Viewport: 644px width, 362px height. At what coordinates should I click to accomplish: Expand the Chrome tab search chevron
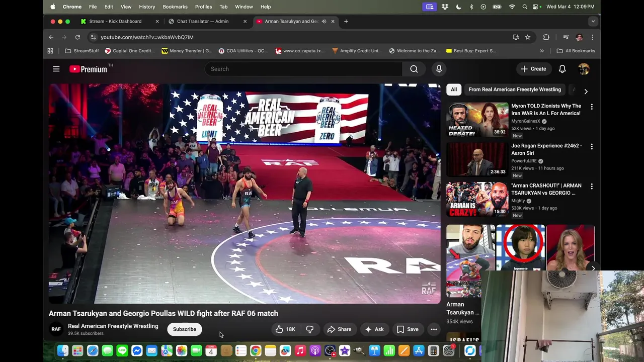(593, 21)
